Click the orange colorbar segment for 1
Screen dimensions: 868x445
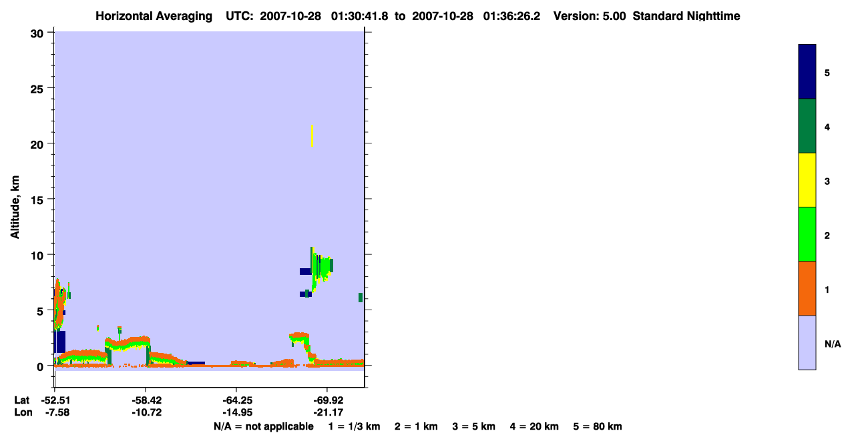click(807, 288)
